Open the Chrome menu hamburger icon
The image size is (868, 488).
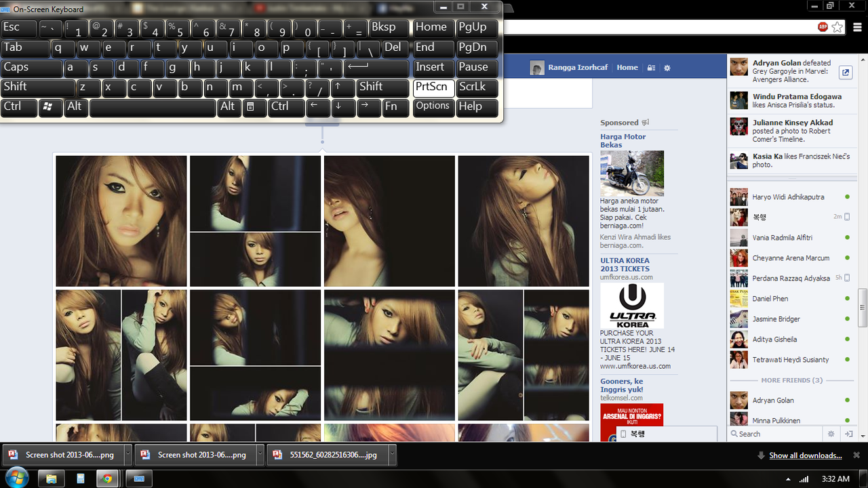tap(856, 27)
